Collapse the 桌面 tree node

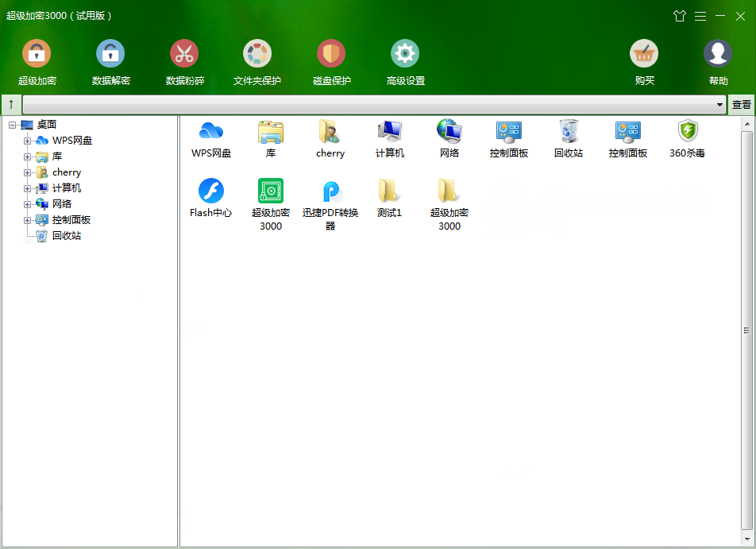click(x=13, y=125)
